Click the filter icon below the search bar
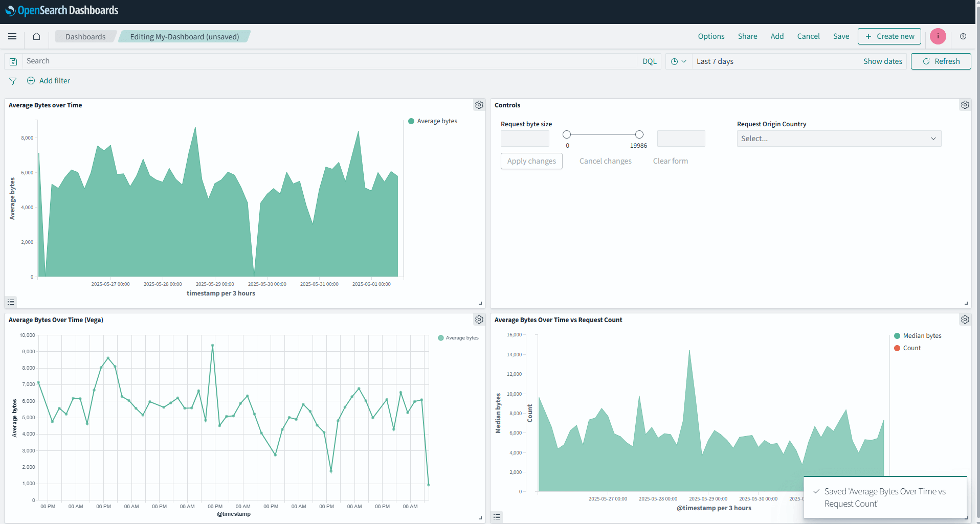Screen dimensions: 980x524 click(x=12, y=81)
